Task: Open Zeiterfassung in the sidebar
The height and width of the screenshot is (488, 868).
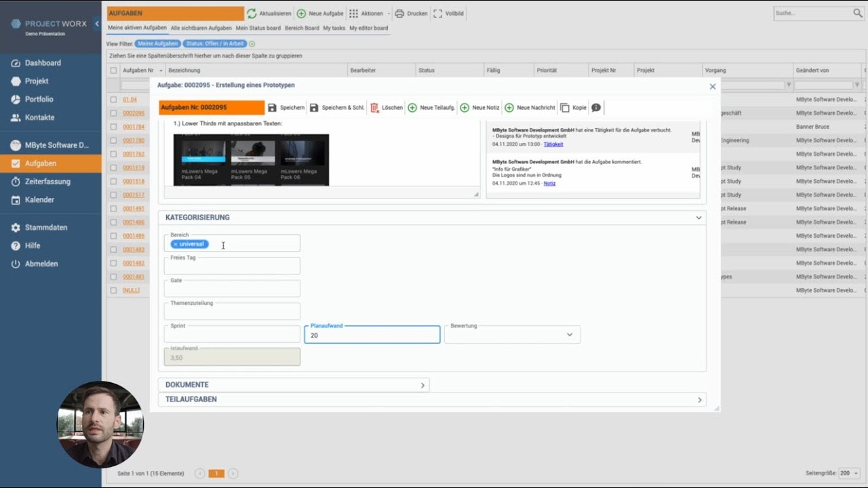Action: click(47, 182)
